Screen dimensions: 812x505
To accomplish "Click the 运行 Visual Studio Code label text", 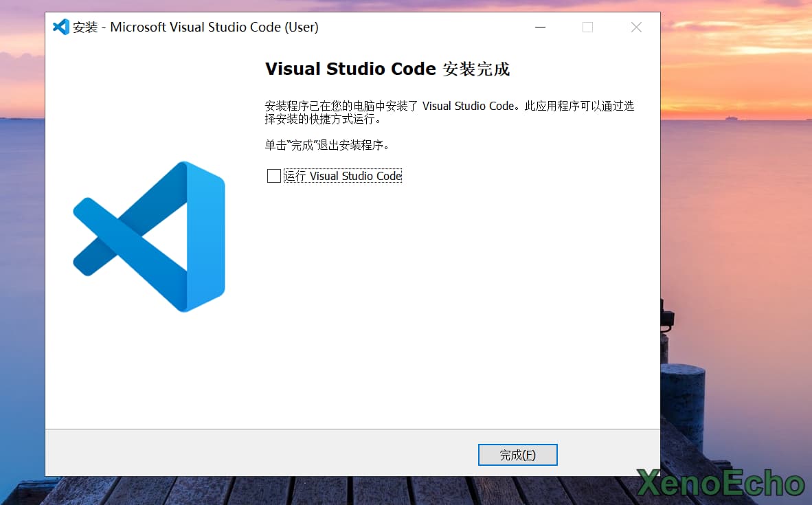I will [342, 176].
